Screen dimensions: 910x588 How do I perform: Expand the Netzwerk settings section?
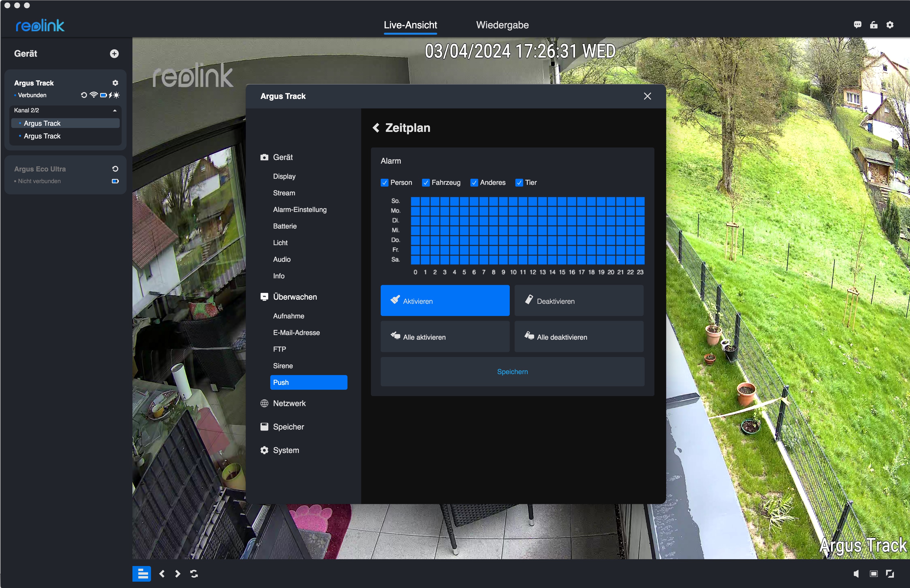289,403
